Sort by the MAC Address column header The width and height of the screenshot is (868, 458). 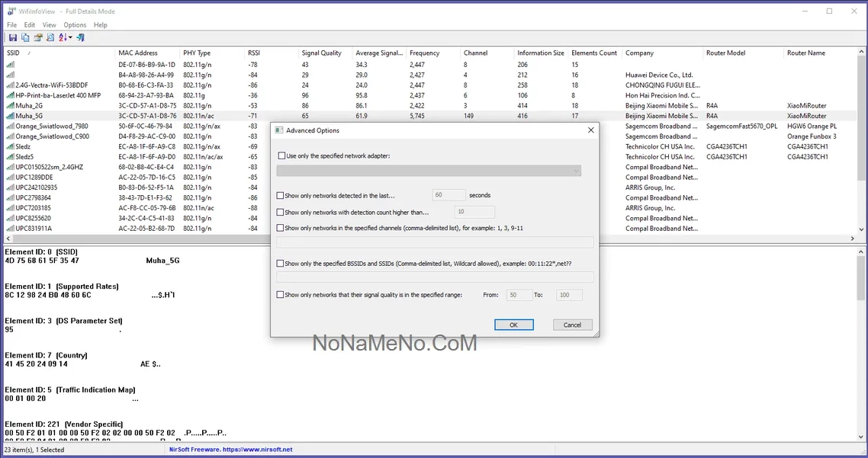point(148,53)
